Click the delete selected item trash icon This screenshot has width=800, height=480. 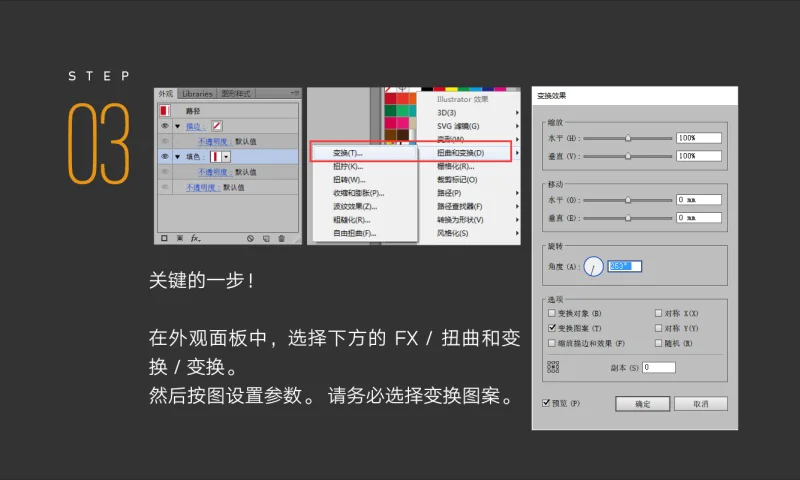click(x=281, y=238)
